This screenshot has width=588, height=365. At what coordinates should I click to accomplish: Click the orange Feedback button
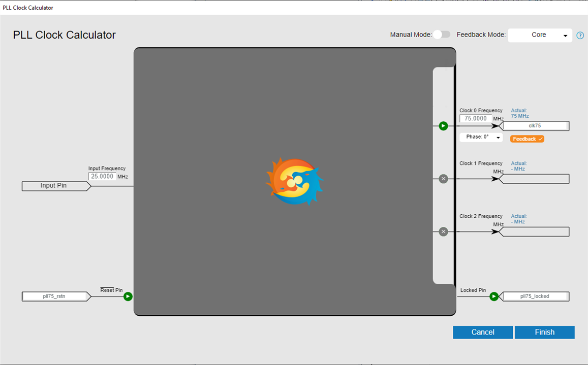(527, 139)
